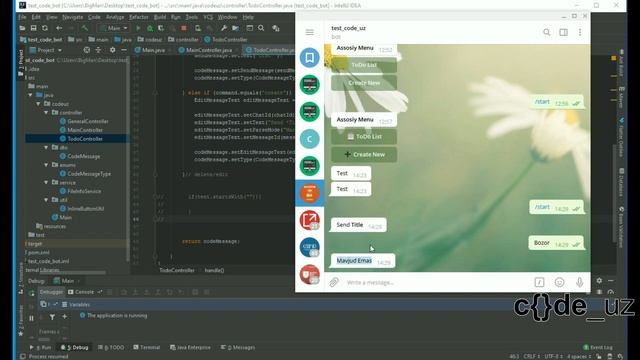
Task: Open Telegram chat three-dot options menu
Action: tap(580, 32)
